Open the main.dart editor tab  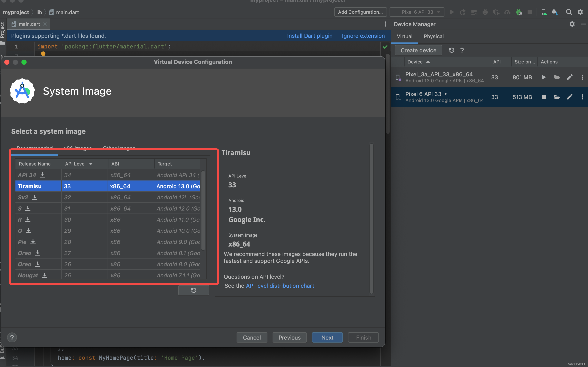click(29, 24)
